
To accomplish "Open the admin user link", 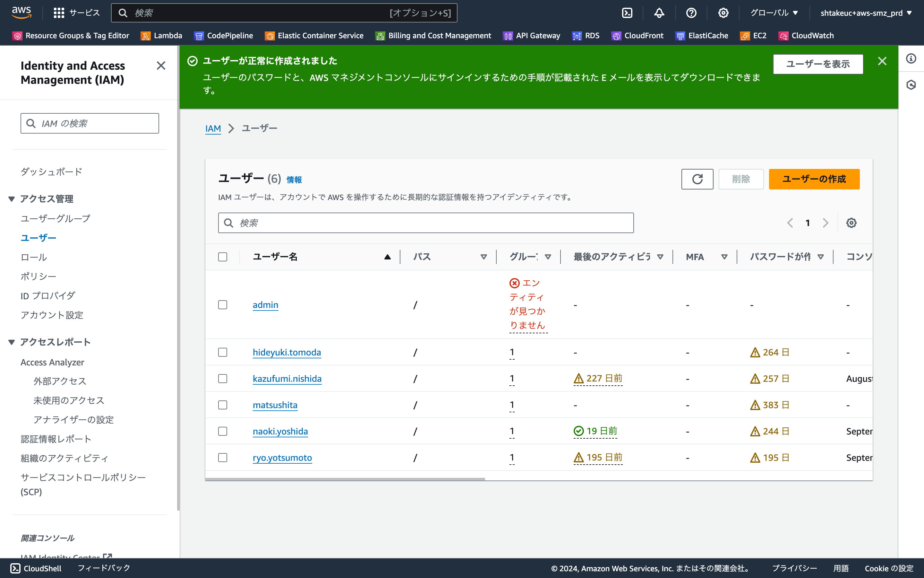I will 265,305.
